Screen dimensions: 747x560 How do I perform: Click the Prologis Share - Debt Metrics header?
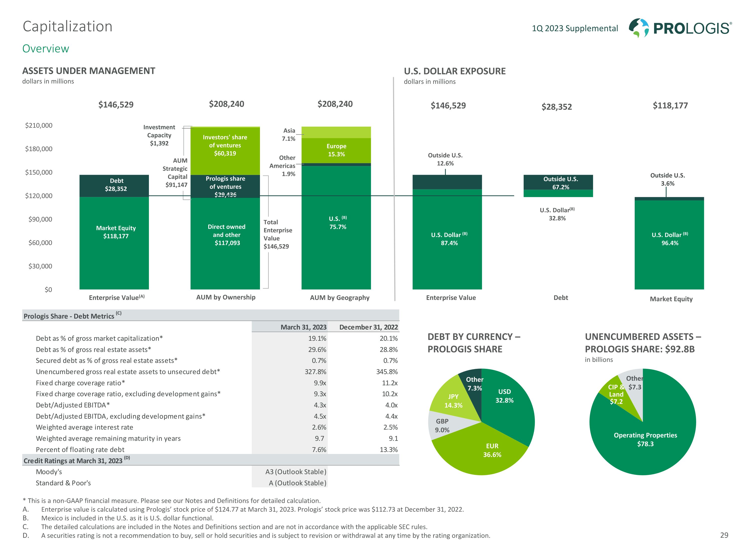tap(69, 316)
